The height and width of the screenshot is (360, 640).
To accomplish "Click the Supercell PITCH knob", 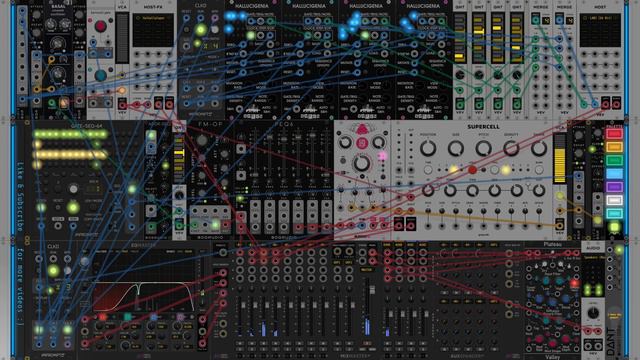I will click(x=483, y=149).
